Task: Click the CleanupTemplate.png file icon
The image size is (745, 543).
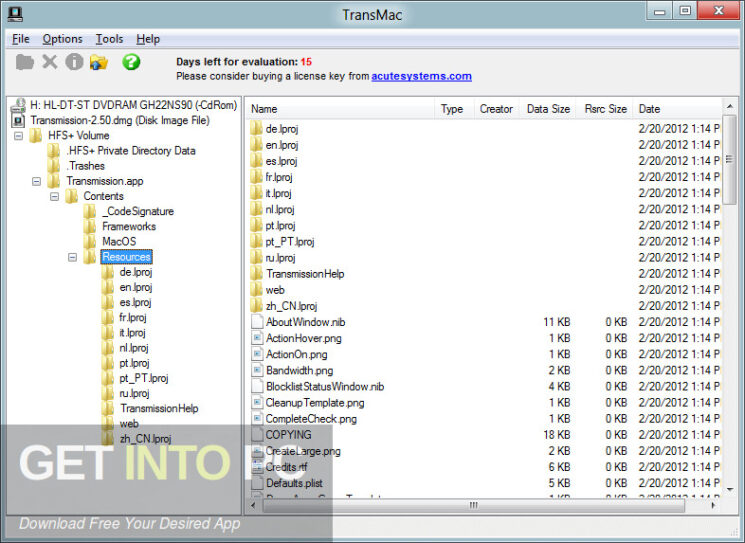Action: [257, 403]
